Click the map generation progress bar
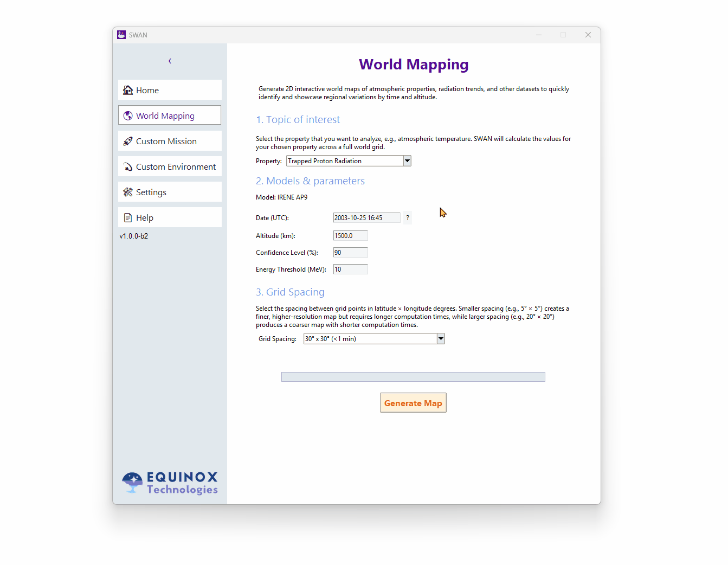This screenshot has width=728, height=565. [413, 377]
